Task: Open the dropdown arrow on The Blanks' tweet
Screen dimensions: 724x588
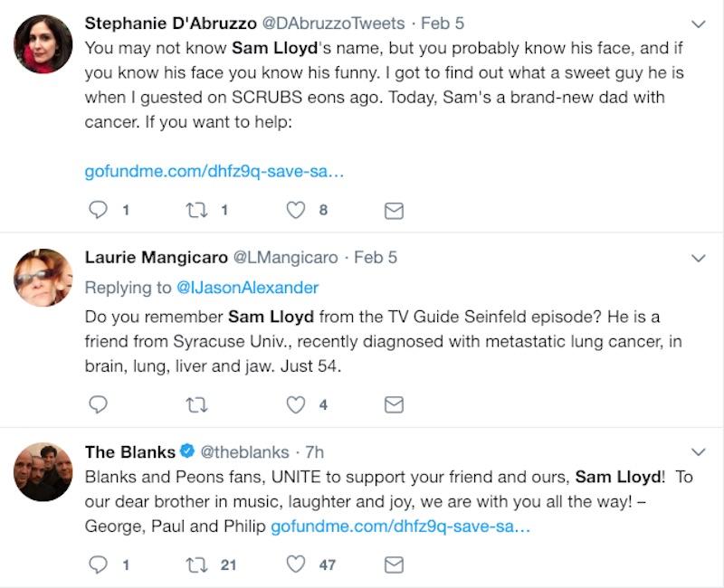Action: (x=698, y=451)
